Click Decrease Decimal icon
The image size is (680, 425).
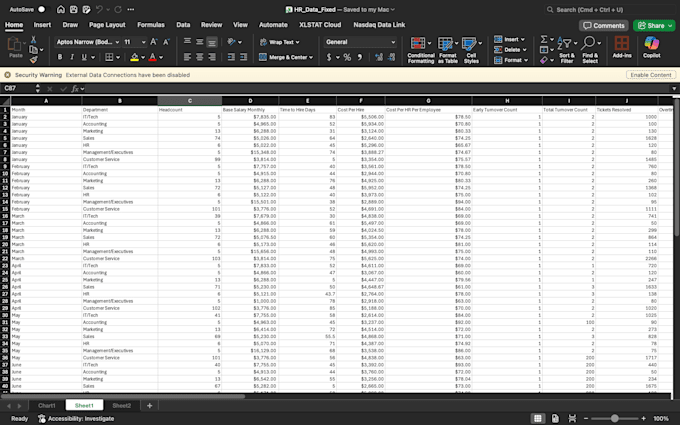pos(392,57)
